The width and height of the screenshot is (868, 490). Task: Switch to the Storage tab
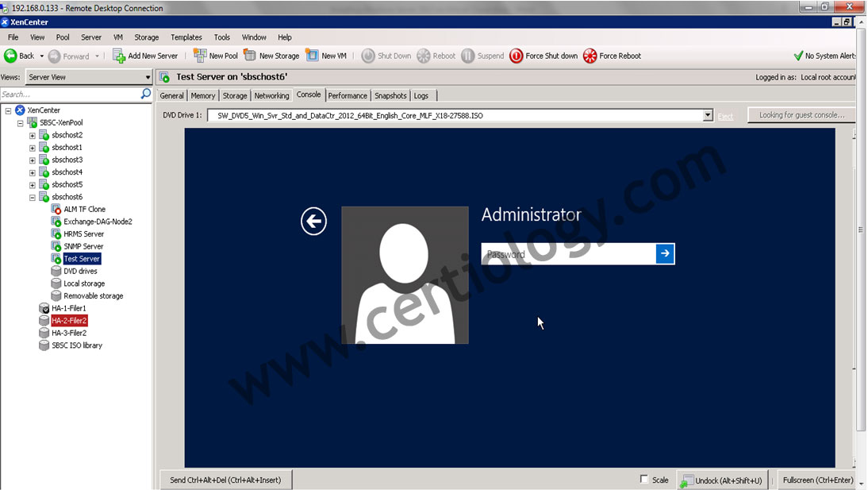[x=235, y=95]
